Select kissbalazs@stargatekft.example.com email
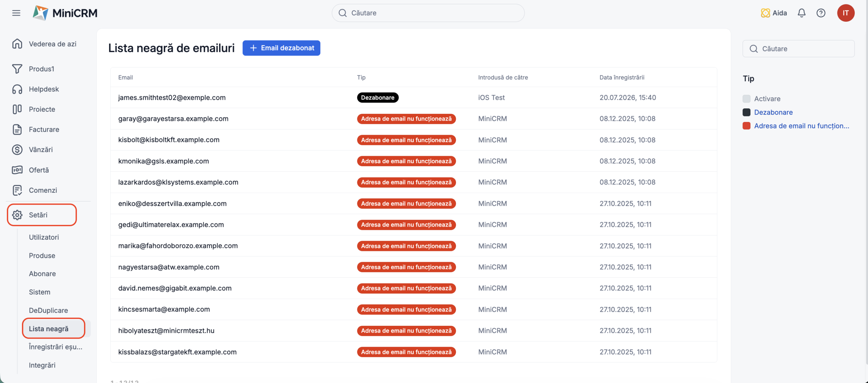Viewport: 868px width, 383px height. [x=177, y=352]
